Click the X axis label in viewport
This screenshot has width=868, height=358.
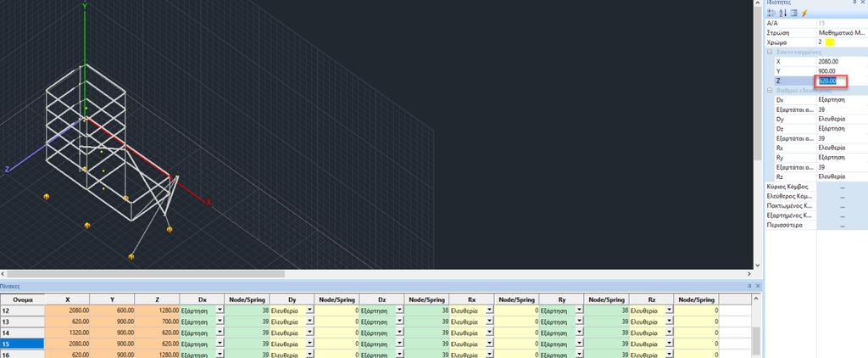click(x=209, y=202)
